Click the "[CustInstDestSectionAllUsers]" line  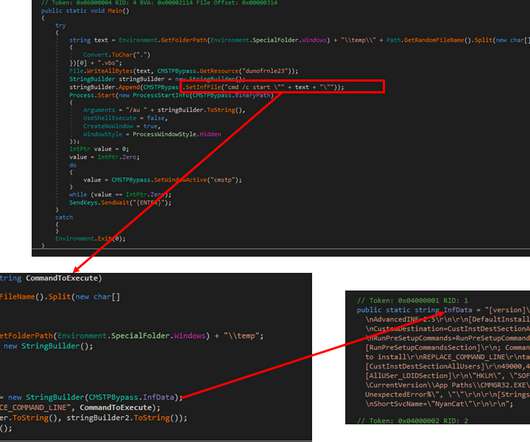[x=447, y=367]
